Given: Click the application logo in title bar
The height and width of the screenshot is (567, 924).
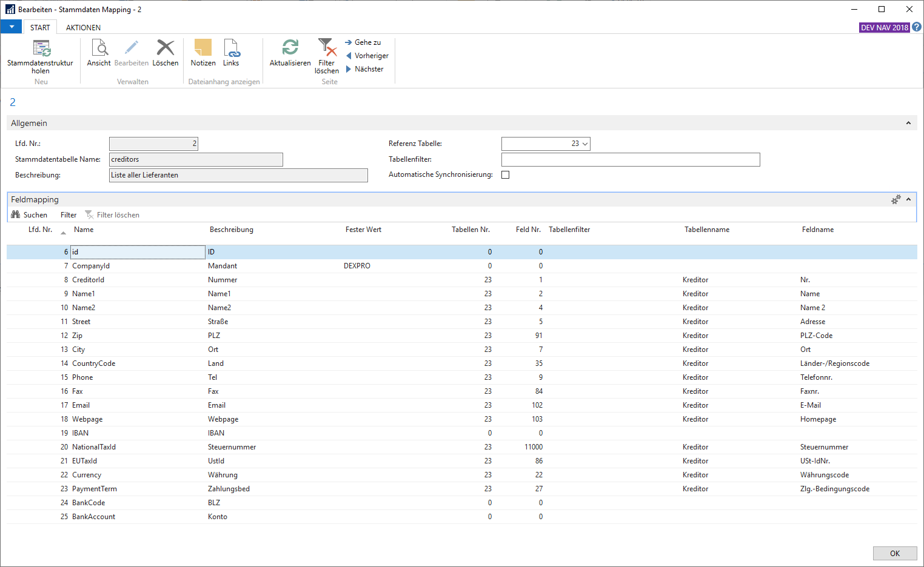Looking at the screenshot, I should 10,9.
